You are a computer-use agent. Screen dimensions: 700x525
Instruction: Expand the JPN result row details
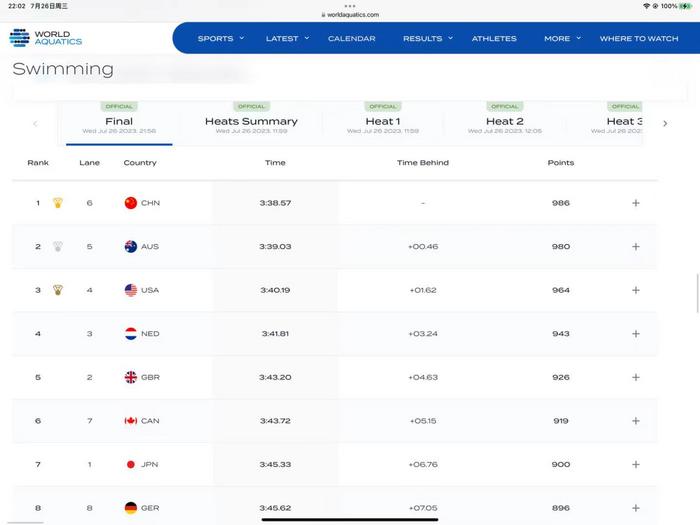[635, 465]
